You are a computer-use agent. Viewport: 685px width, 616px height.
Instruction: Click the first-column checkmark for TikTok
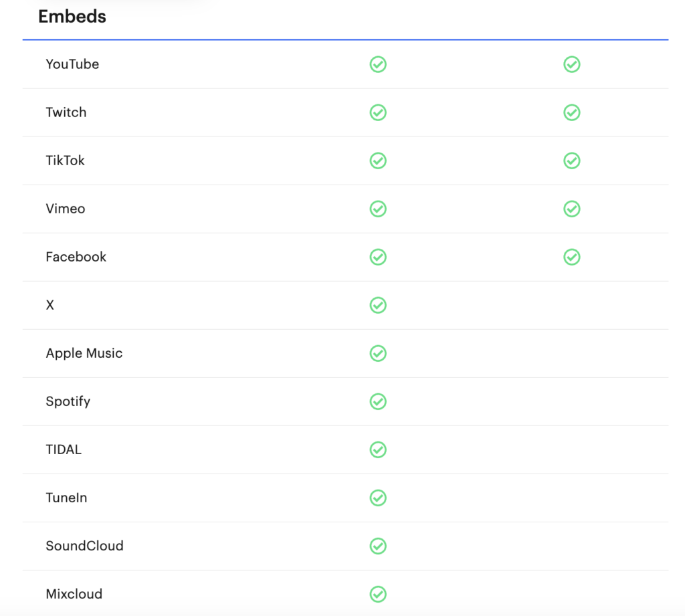point(378,161)
